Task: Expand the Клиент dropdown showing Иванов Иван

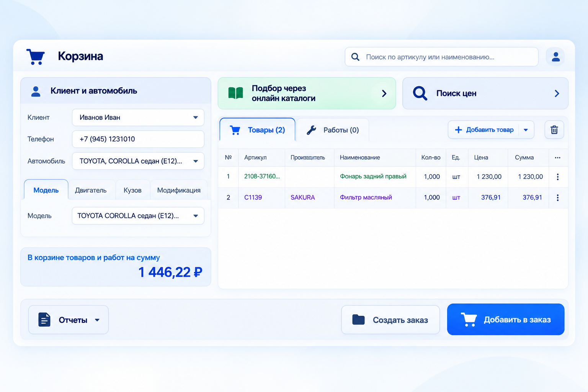Action: [x=196, y=118]
